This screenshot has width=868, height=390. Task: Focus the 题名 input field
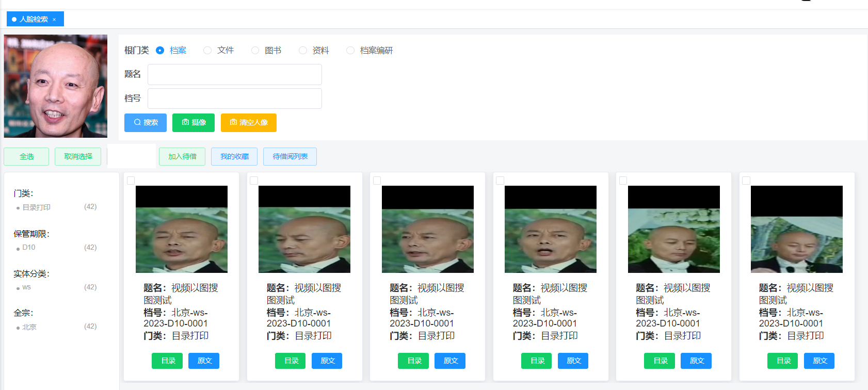coord(235,74)
